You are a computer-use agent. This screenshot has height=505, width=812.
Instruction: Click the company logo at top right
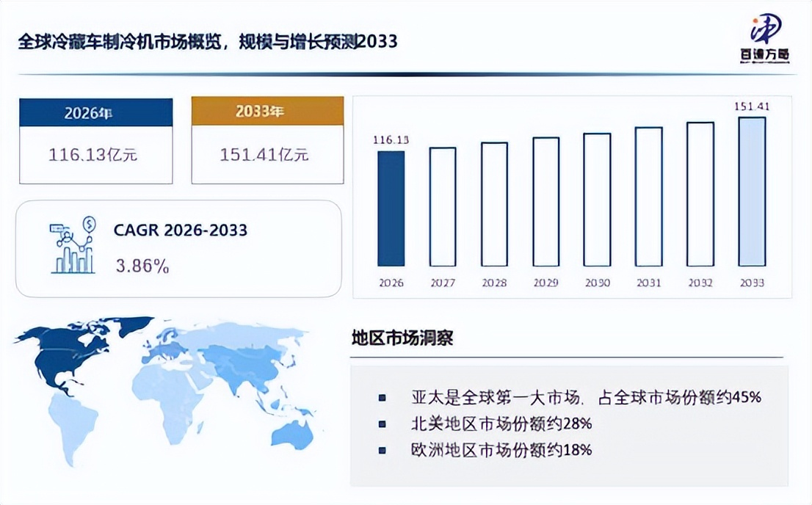pos(765,38)
